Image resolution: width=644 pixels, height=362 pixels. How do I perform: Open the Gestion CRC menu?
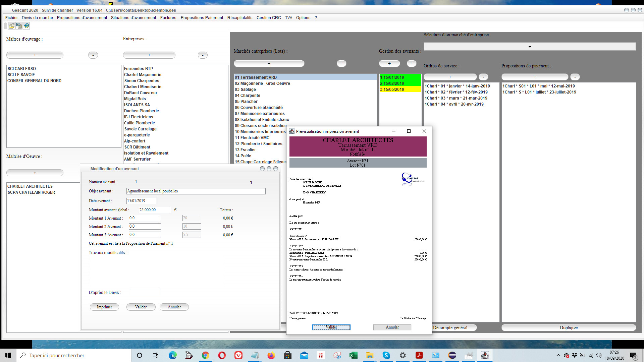click(269, 18)
